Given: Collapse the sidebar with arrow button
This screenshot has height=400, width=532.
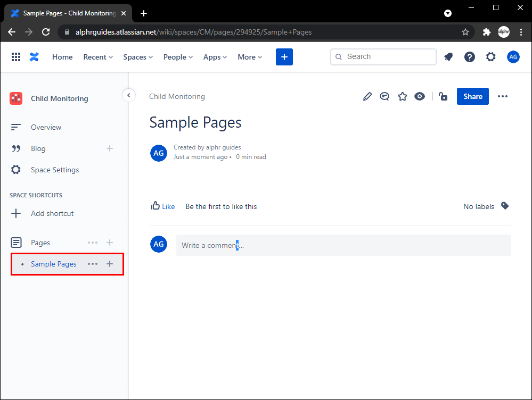Looking at the screenshot, I should (x=128, y=95).
